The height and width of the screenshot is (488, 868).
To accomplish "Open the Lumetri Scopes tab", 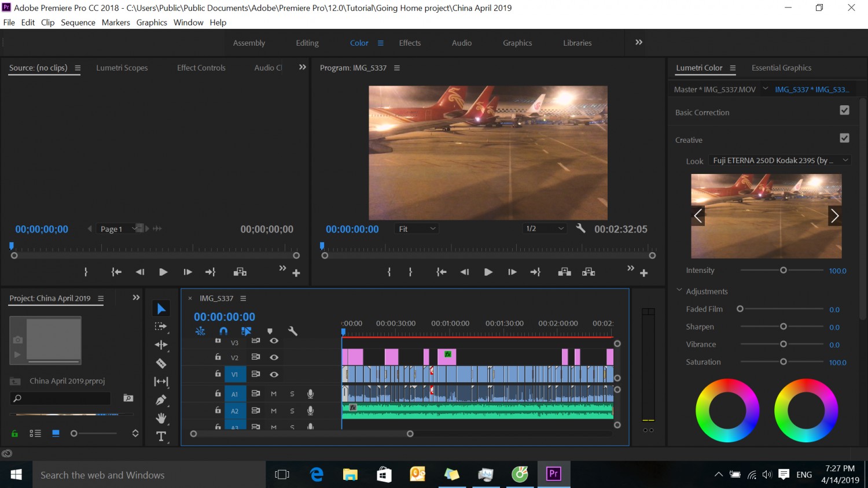I will (x=122, y=68).
